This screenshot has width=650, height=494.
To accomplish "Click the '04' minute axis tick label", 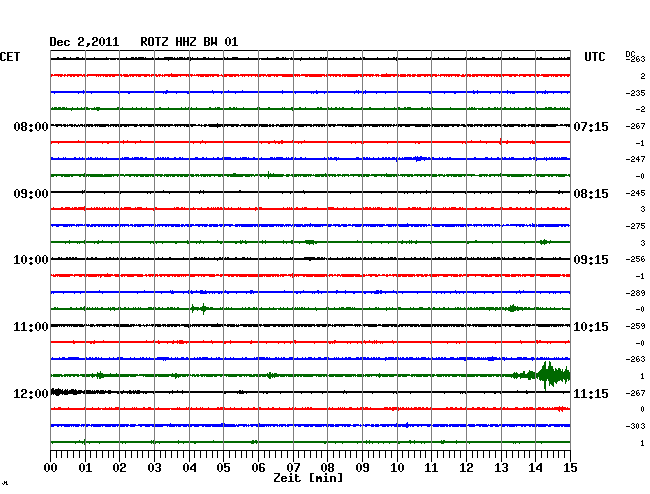I will pyautogui.click(x=189, y=467).
